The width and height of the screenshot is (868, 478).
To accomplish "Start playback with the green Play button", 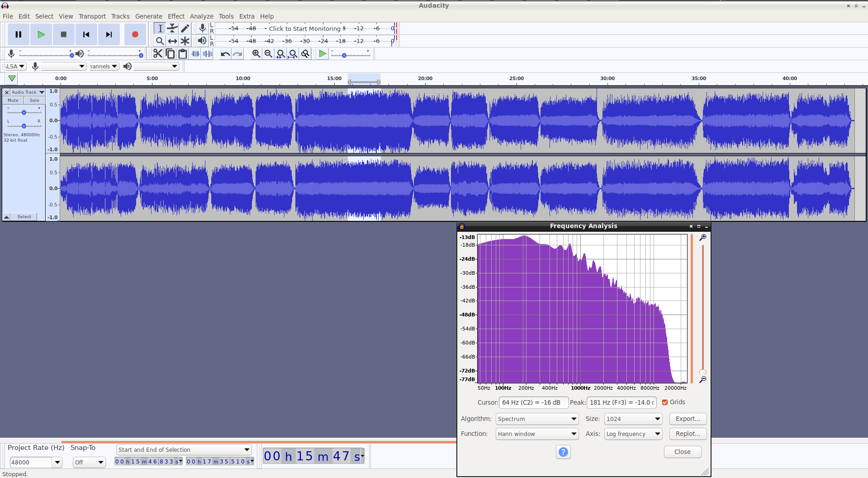I will [41, 34].
